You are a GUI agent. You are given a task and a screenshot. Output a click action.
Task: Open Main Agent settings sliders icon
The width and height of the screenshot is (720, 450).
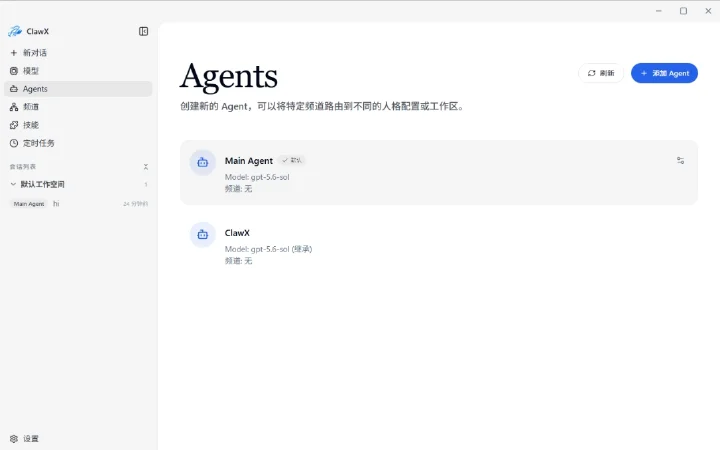pyautogui.click(x=681, y=160)
